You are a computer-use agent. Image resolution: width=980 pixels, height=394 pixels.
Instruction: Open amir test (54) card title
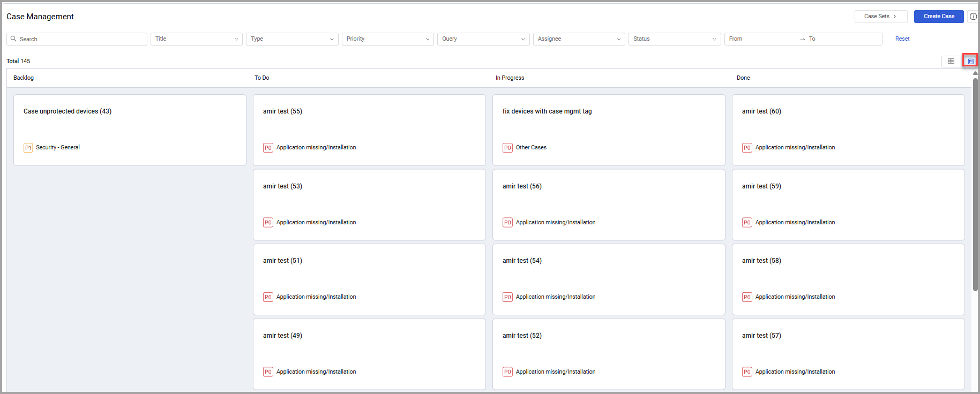522,261
